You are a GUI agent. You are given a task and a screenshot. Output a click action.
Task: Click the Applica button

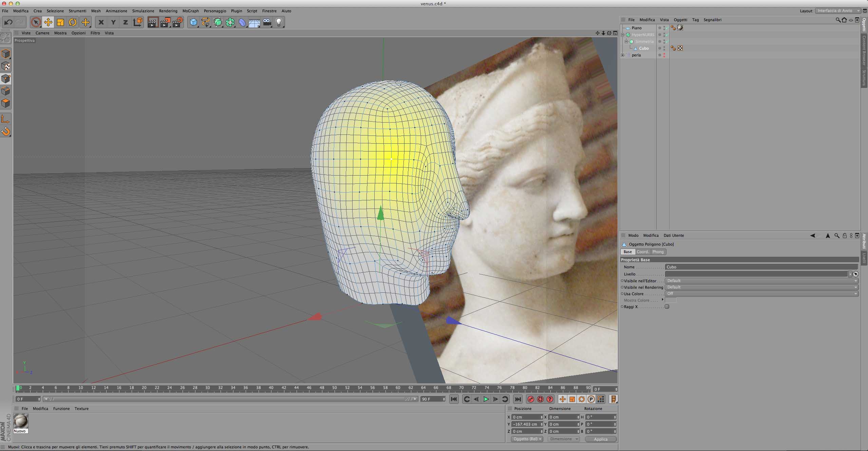(x=600, y=439)
